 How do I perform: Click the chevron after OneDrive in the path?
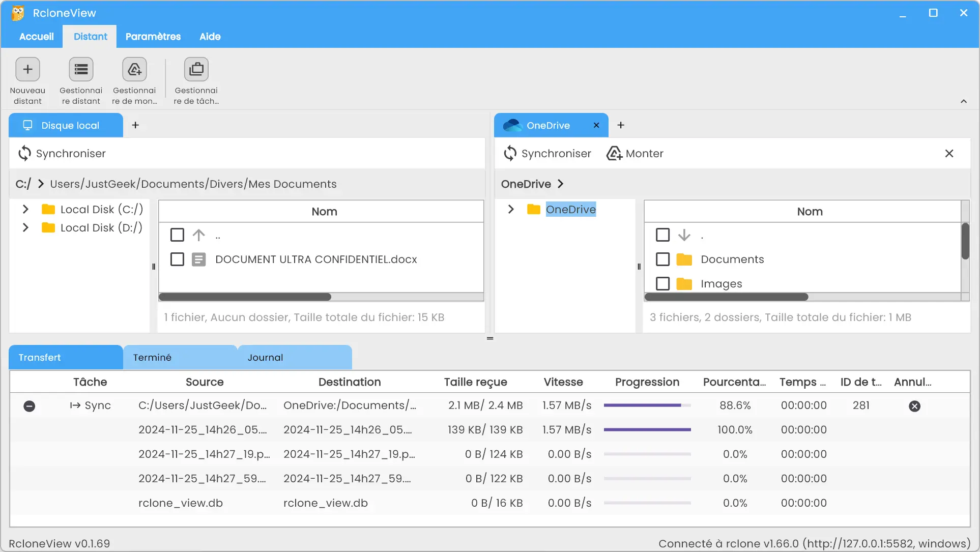coord(561,184)
